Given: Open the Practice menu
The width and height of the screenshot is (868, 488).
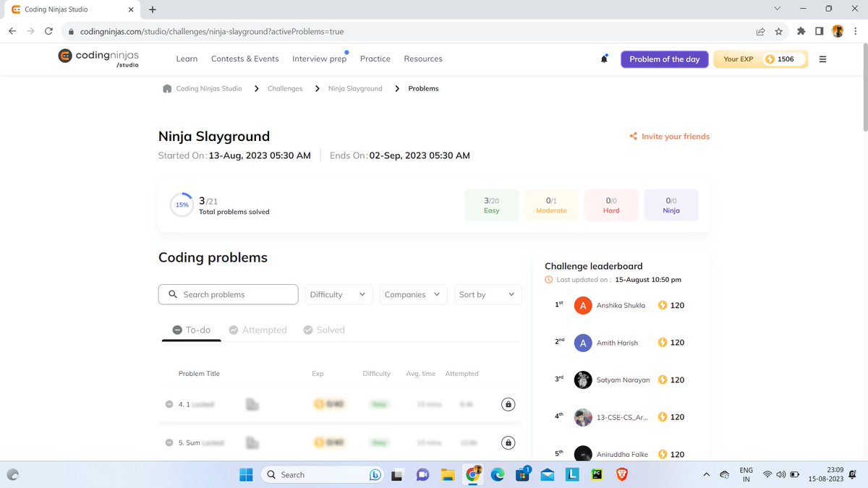Looking at the screenshot, I should [x=375, y=59].
